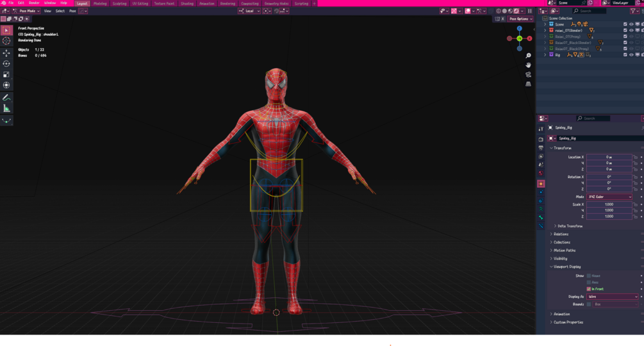Uncheck the Rig collection checkbox
Viewport: 644px width, 346px height.
click(625, 54)
